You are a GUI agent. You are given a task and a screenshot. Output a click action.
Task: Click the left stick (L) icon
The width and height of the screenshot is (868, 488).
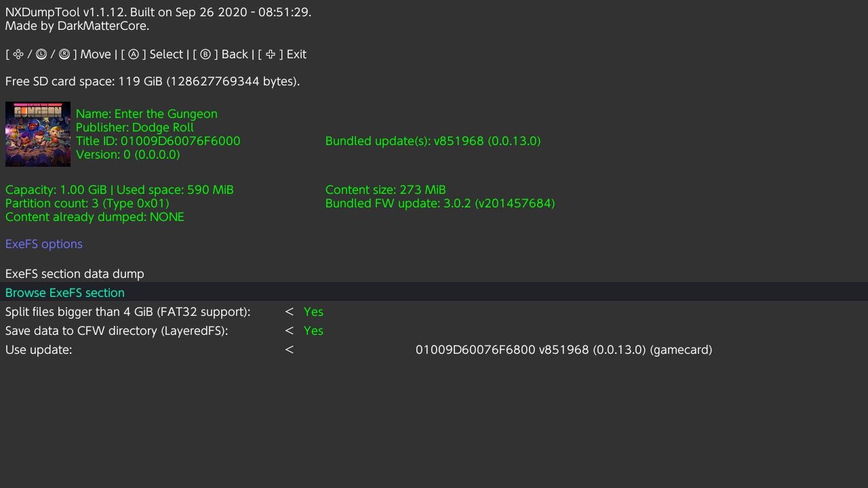point(41,54)
